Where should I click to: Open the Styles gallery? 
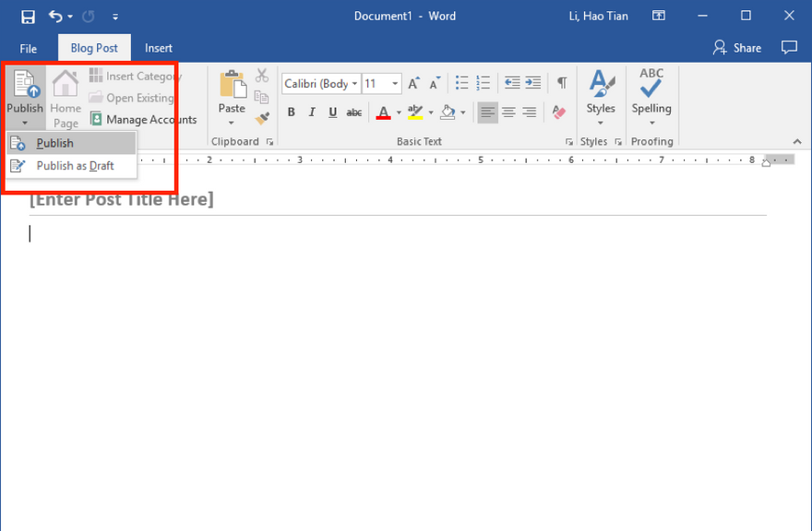coord(601,98)
